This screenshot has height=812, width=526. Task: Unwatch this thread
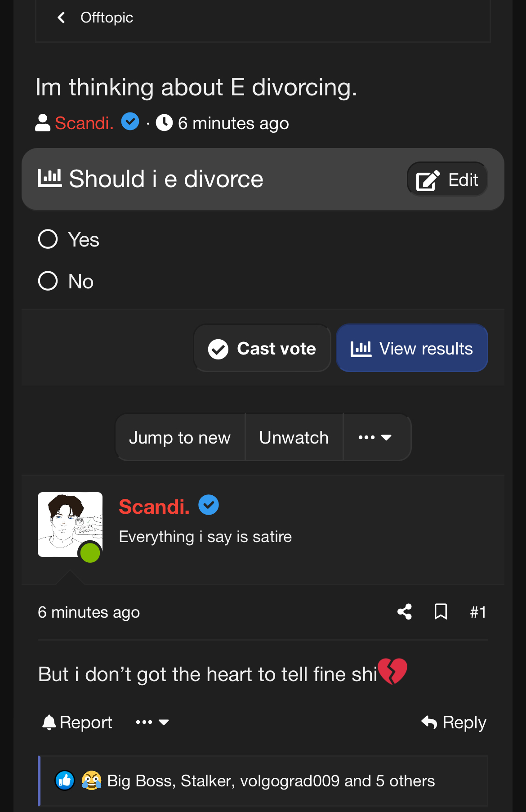[x=294, y=437]
